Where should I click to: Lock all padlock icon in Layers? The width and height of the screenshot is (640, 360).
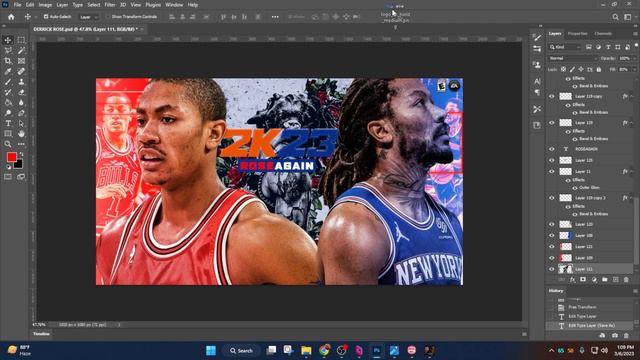599,69
